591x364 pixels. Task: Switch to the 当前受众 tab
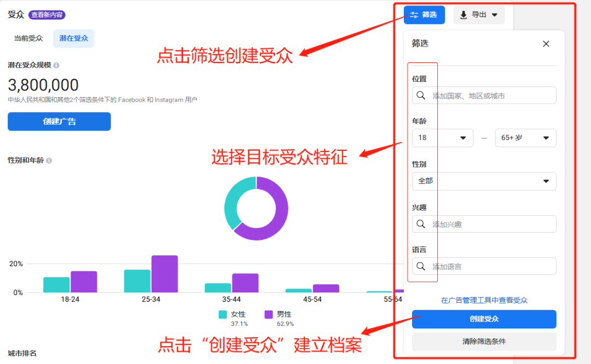tap(28, 38)
